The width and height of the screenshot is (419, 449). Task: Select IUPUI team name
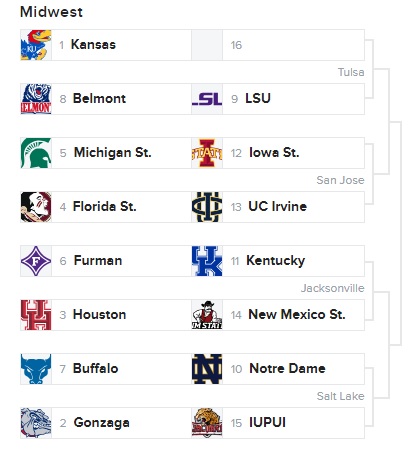[268, 423]
